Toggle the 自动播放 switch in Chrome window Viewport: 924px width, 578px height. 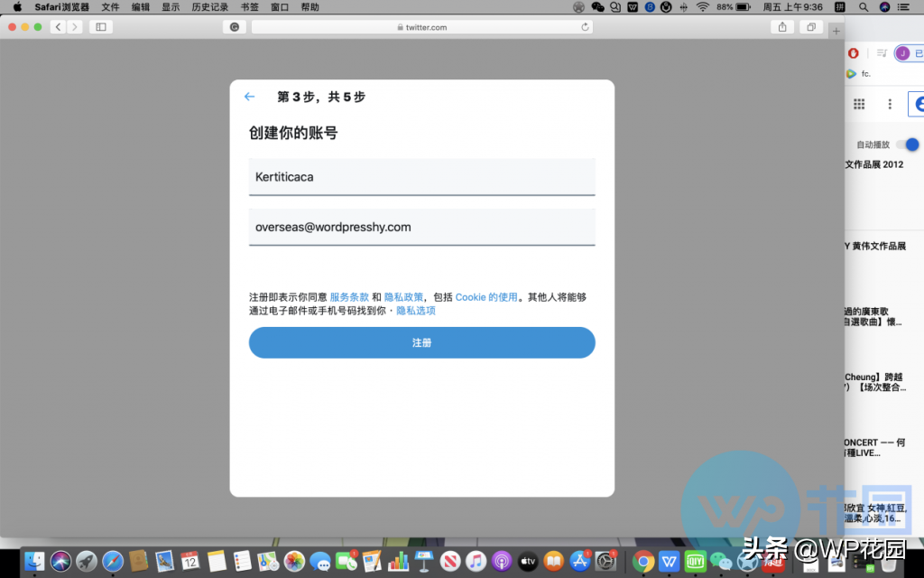909,144
